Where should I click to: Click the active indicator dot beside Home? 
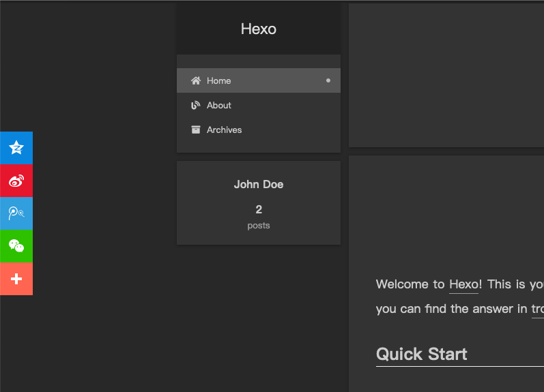pos(328,80)
